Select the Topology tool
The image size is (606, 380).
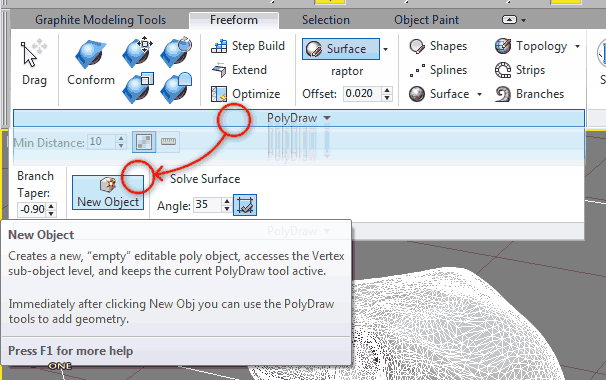(x=531, y=46)
